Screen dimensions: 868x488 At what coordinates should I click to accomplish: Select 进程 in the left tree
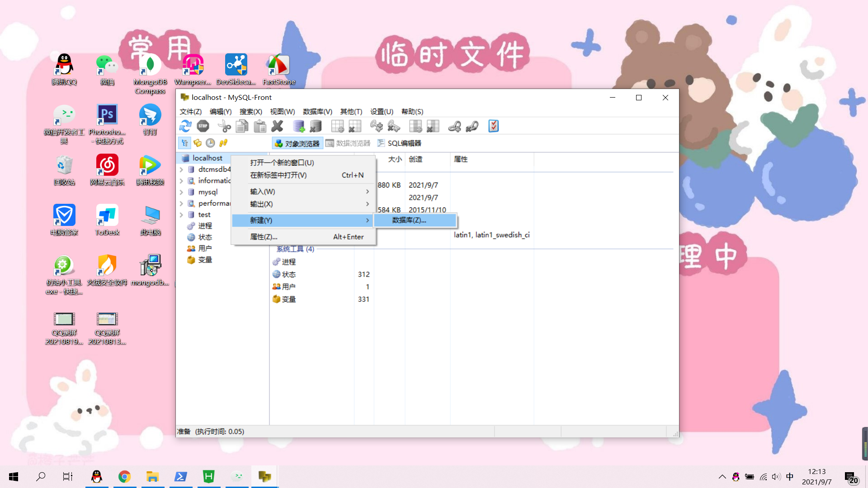click(205, 226)
